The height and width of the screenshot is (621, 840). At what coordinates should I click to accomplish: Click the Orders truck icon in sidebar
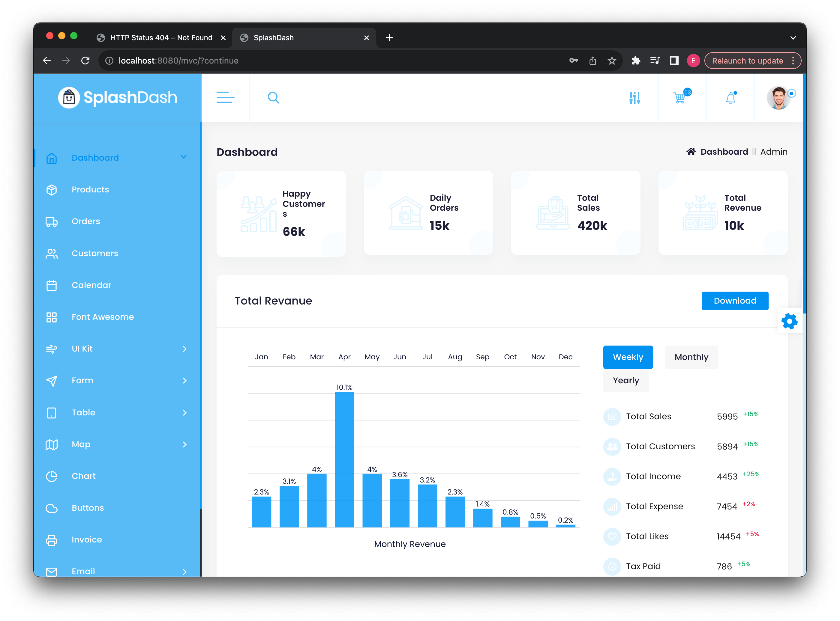click(x=52, y=221)
